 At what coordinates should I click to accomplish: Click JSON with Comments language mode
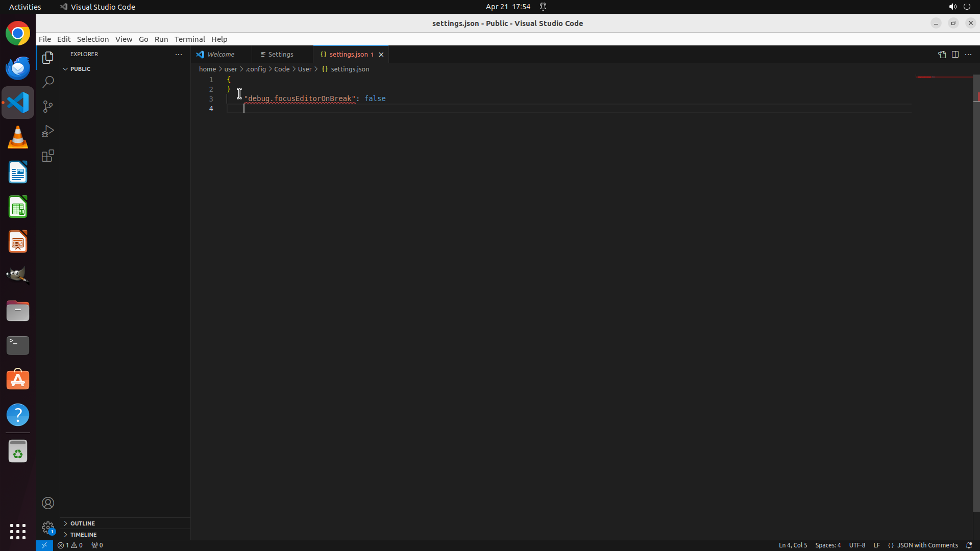tap(927, 545)
